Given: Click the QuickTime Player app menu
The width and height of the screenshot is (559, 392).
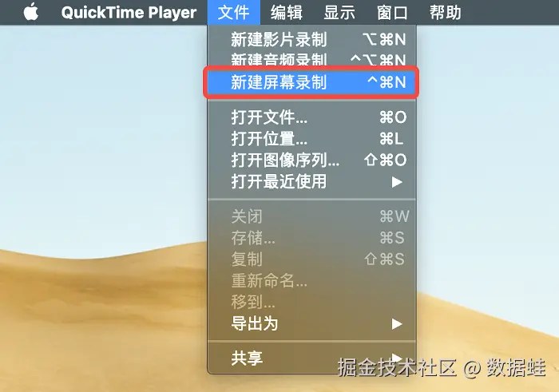Looking at the screenshot, I should [x=129, y=13].
